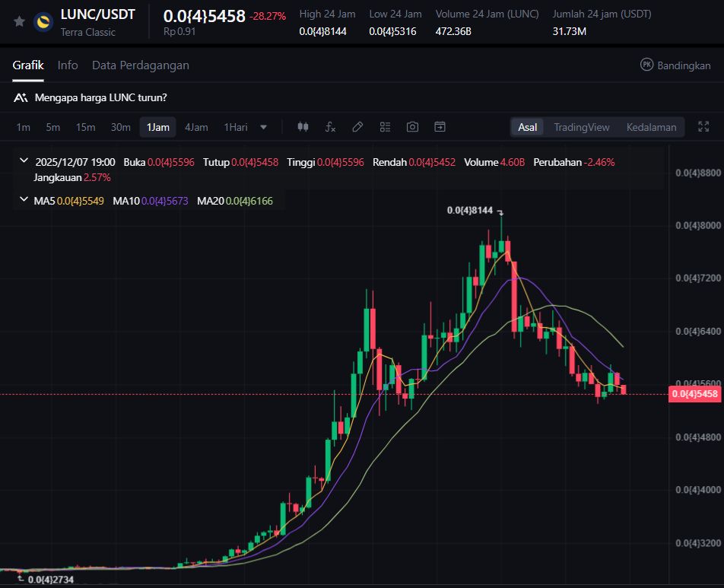Switch chart mode to Kedalaman
The image size is (724, 588).
pyautogui.click(x=651, y=127)
